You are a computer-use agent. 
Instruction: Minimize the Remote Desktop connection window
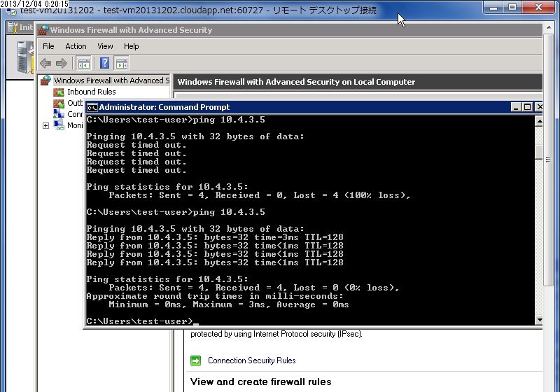[493, 7]
